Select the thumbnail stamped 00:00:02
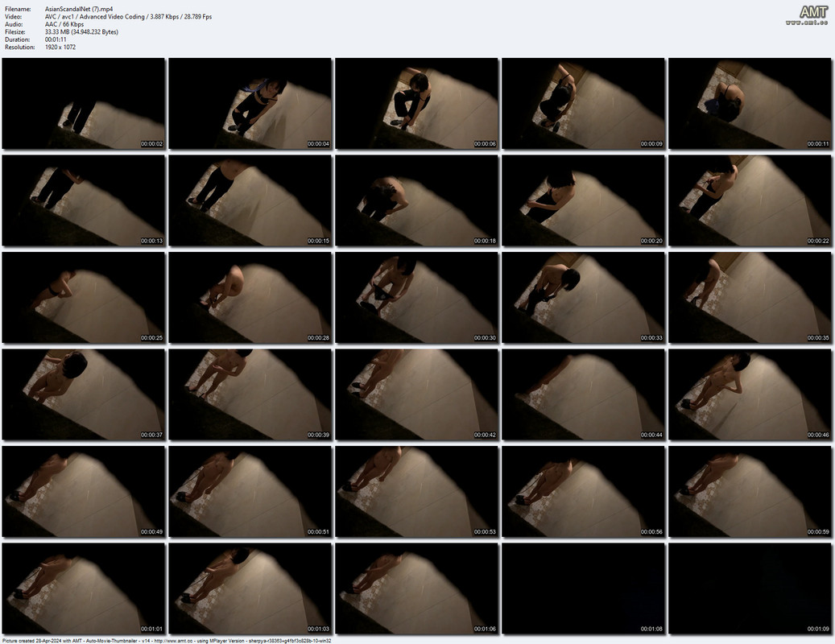The height and width of the screenshot is (644, 835). pos(84,103)
